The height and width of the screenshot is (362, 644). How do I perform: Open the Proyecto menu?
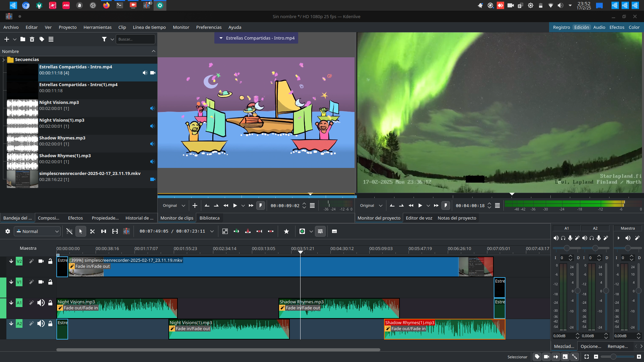(67, 27)
